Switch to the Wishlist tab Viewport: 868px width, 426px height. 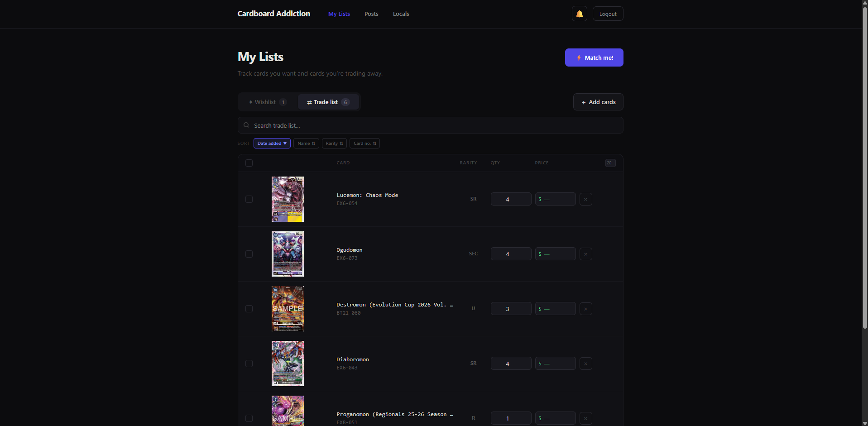click(268, 102)
